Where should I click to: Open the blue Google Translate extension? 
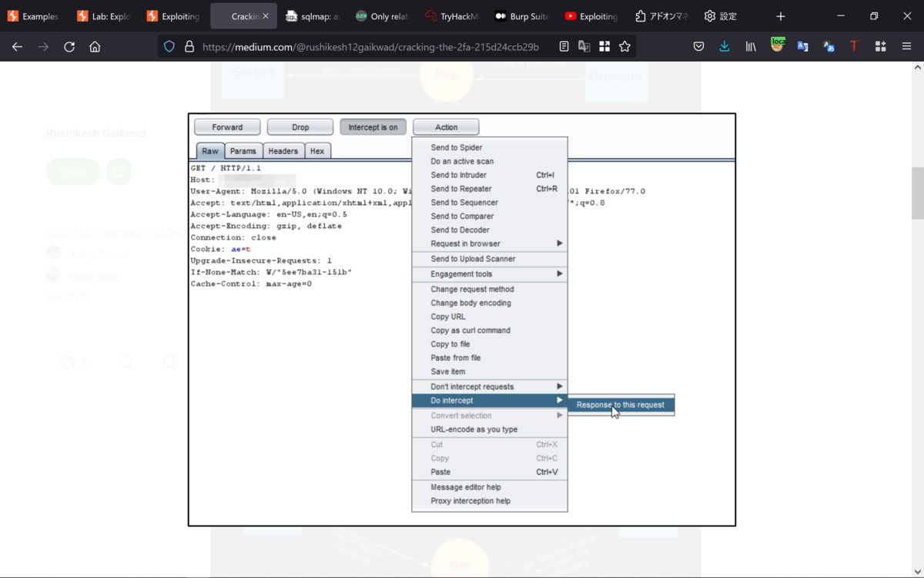point(802,47)
